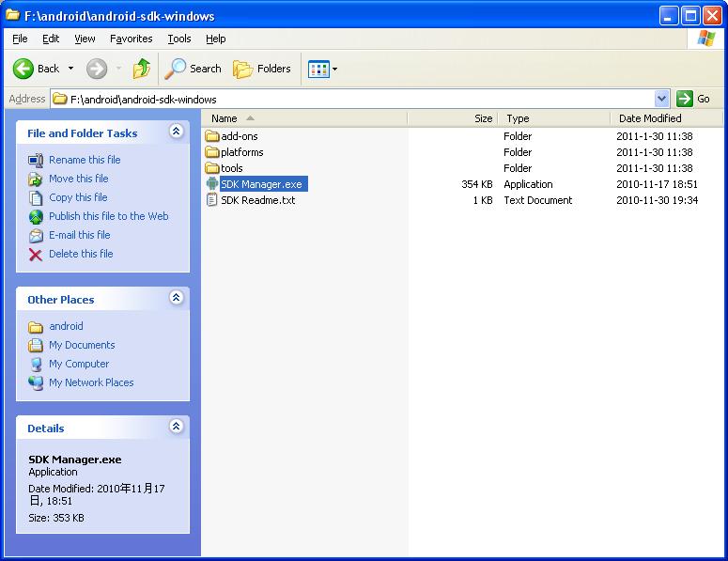Screen dimensions: 728x561
Task: Open the Views dropdown button
Action: pos(323,70)
